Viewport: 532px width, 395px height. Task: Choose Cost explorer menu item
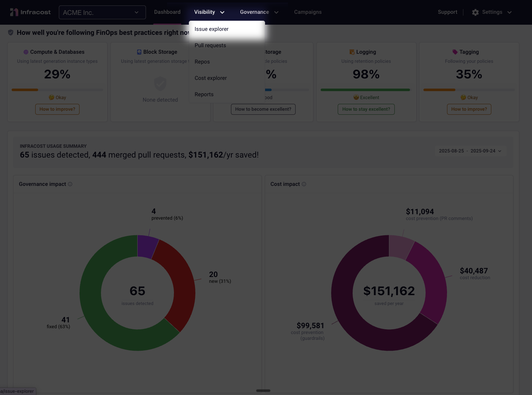(211, 78)
